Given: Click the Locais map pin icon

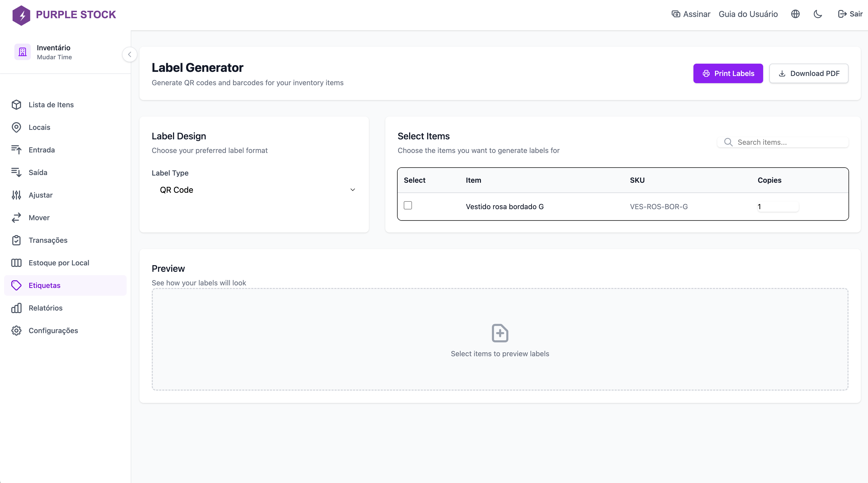Looking at the screenshot, I should (x=16, y=127).
